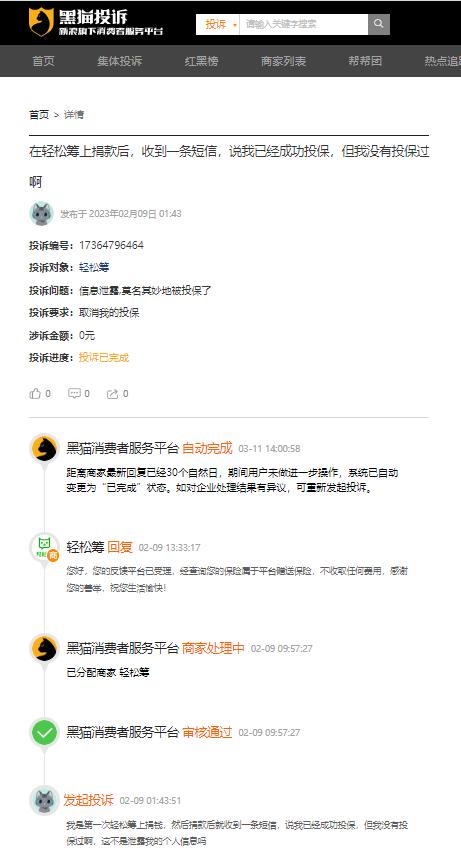Open comments via speech bubble icon

pyautogui.click(x=74, y=393)
